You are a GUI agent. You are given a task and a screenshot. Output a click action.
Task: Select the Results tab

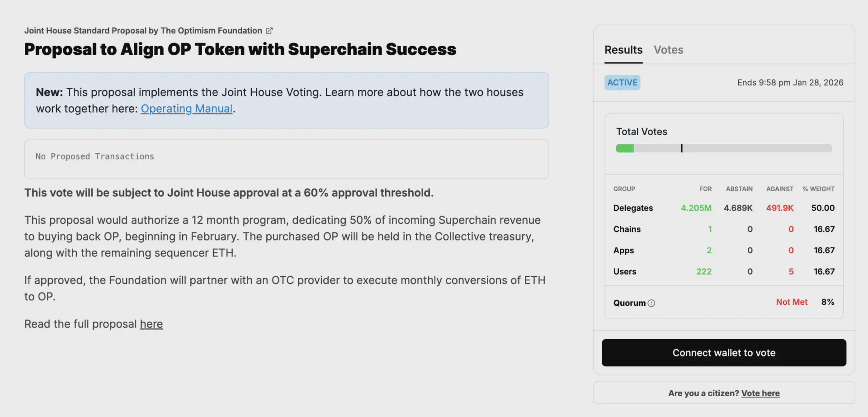(x=623, y=50)
